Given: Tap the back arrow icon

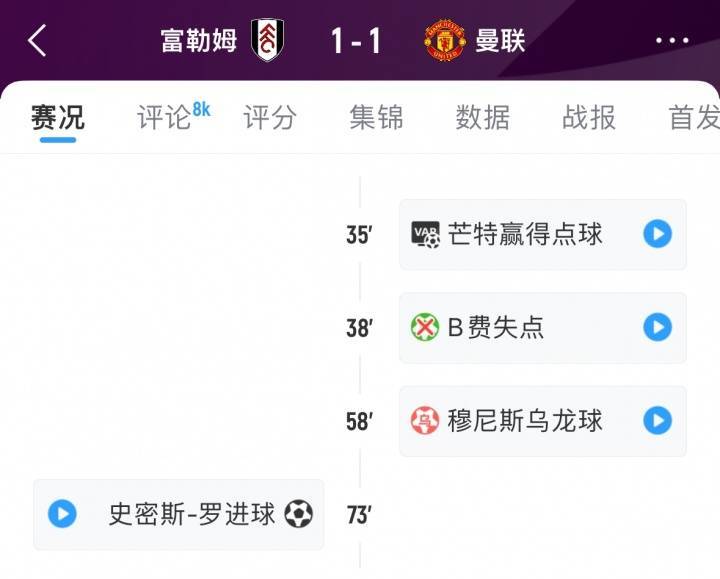Looking at the screenshot, I should coord(37,41).
